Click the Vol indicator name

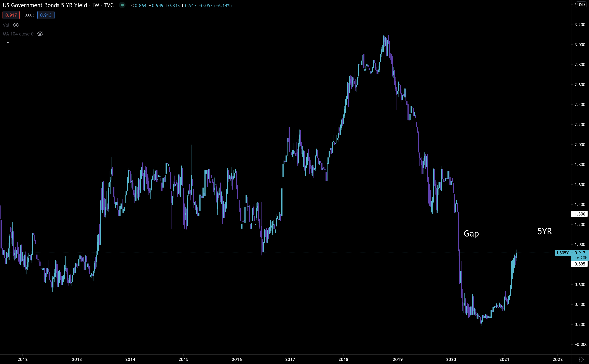(6, 25)
